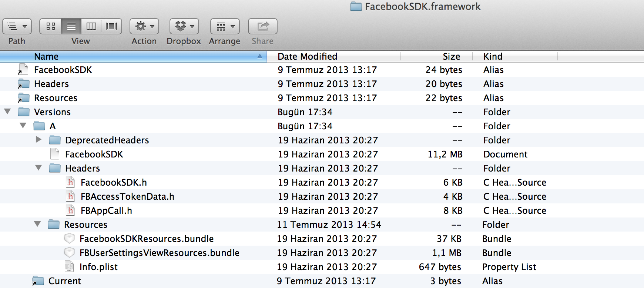
Task: Sort by the Size column header
Action: click(x=437, y=56)
